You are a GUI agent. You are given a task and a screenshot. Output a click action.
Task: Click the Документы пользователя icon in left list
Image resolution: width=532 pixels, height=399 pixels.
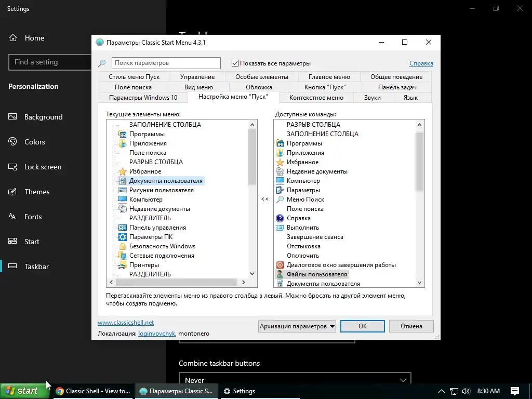123,181
